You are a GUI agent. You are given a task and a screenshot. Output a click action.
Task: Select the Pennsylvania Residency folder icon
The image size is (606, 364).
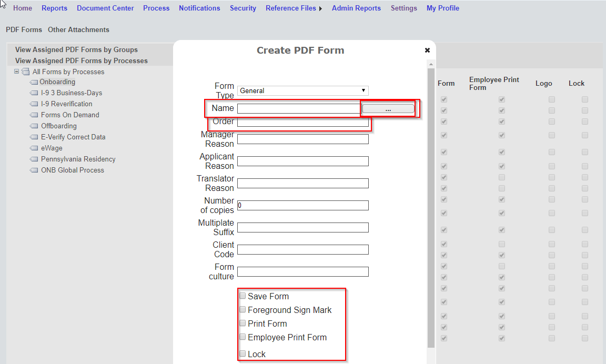[x=33, y=159]
